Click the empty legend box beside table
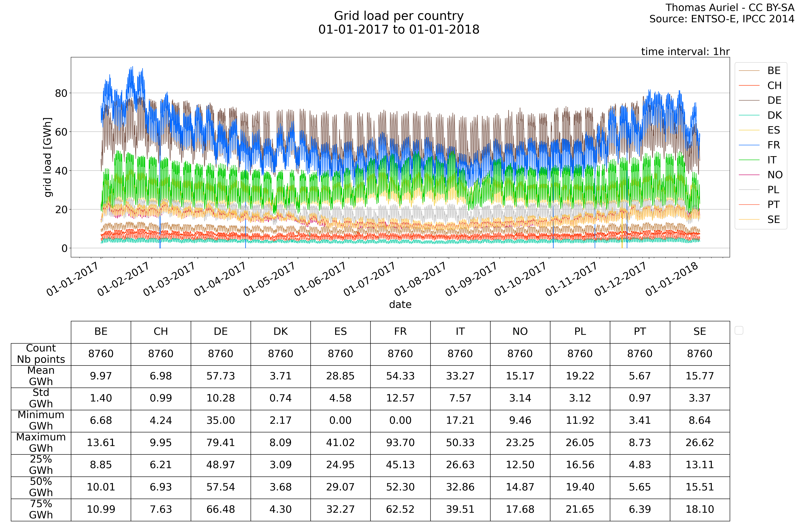The width and height of the screenshot is (798, 532). click(x=739, y=330)
